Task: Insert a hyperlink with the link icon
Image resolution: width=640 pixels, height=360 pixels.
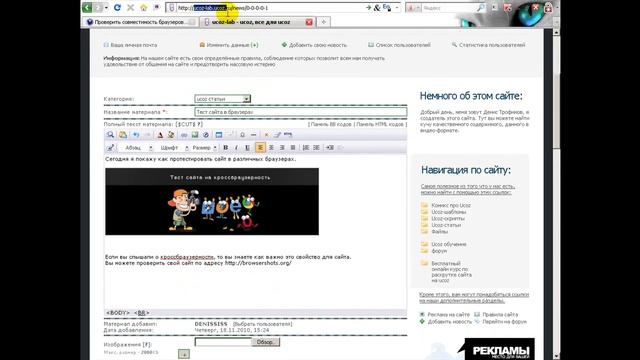Action: (184, 135)
